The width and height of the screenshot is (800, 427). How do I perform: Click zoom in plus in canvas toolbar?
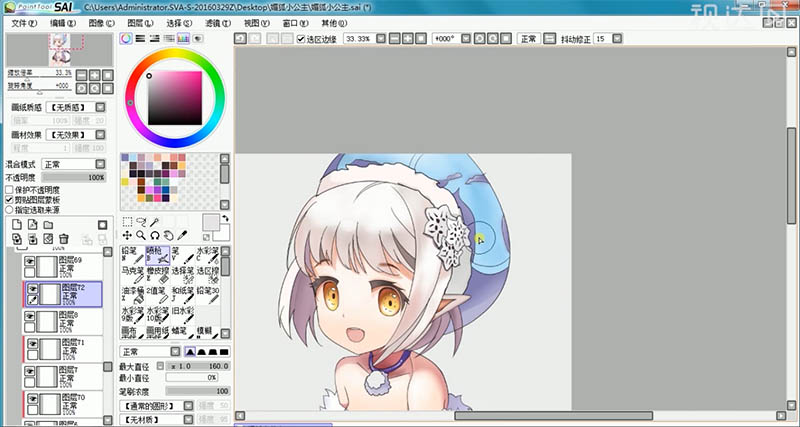point(408,39)
